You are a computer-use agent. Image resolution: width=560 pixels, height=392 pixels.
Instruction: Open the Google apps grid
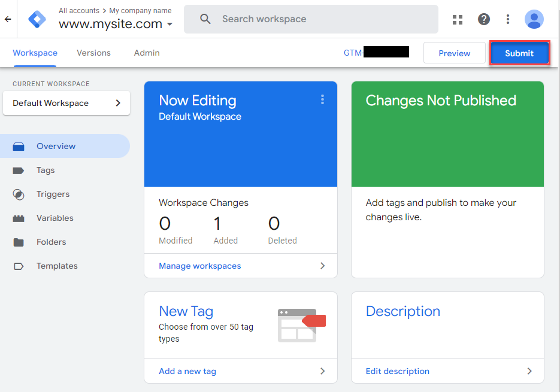click(x=458, y=19)
